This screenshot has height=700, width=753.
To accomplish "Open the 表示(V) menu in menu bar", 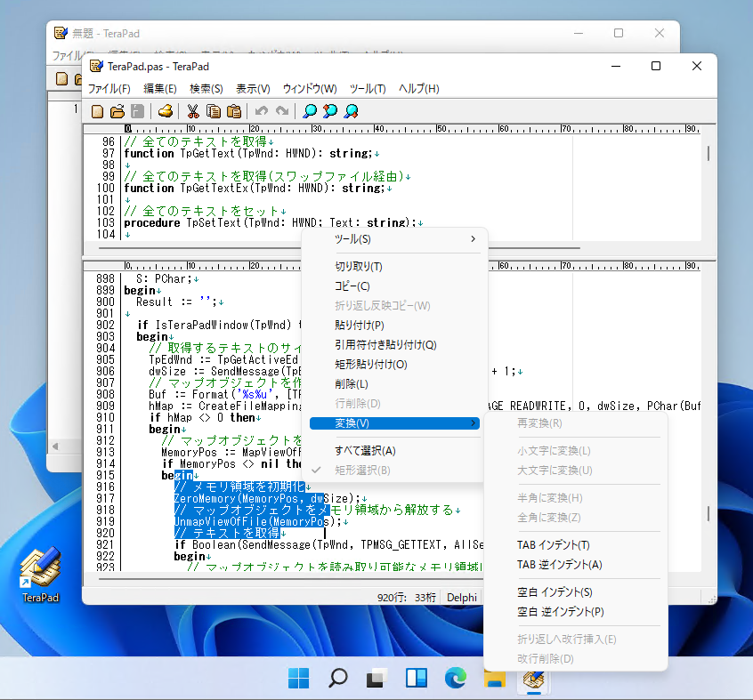I will pos(253,89).
